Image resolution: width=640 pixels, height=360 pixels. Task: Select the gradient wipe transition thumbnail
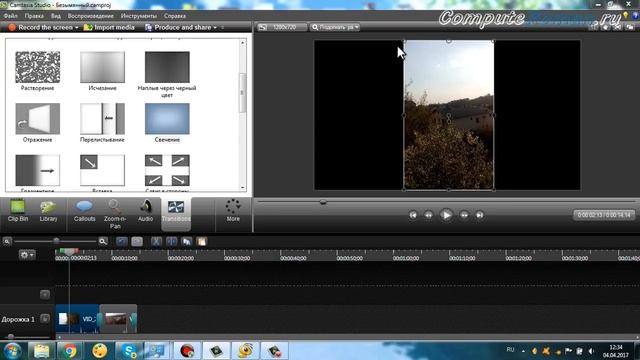(x=38, y=170)
